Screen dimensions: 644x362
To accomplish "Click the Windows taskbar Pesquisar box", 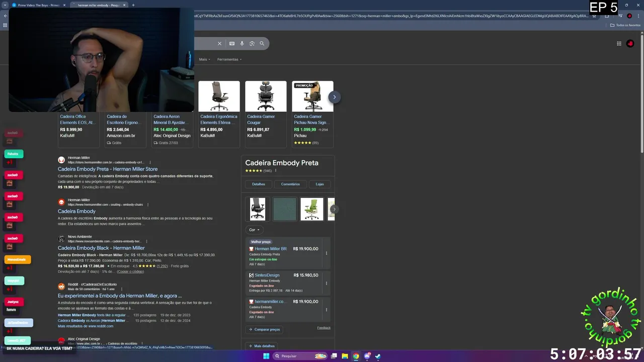I will click(300, 356).
